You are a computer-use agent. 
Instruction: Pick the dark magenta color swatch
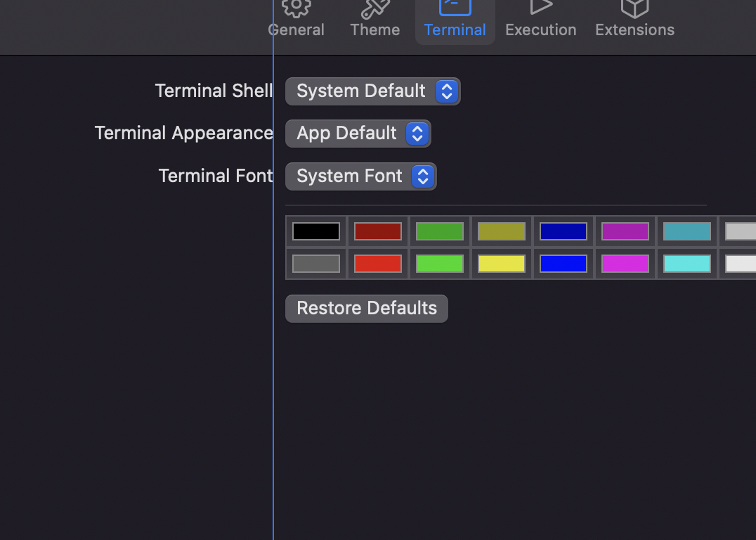click(625, 231)
